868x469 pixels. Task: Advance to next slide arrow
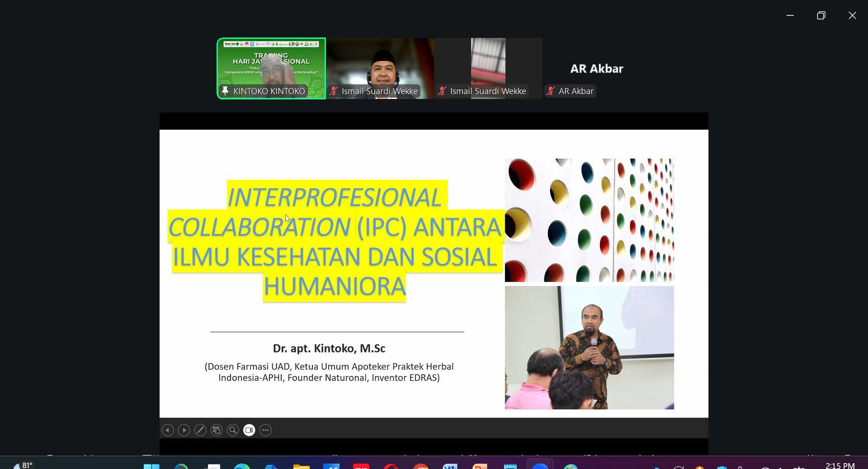coord(184,430)
